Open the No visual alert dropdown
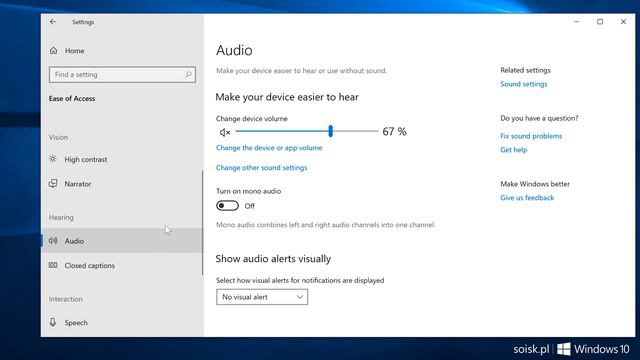 [262, 297]
